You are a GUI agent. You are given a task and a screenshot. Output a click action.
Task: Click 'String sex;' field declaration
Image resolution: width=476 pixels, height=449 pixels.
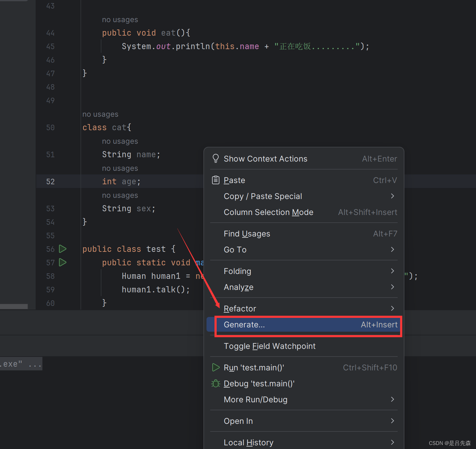[129, 209]
